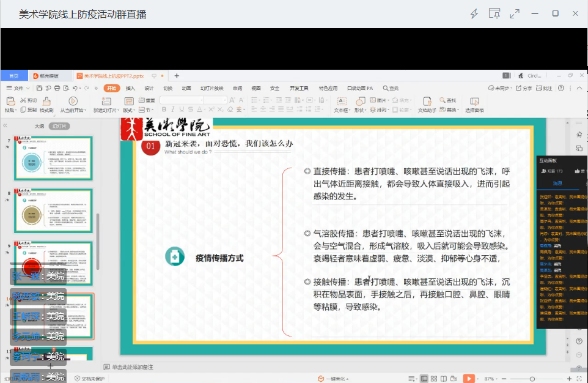The width and height of the screenshot is (588, 383).
Task: Open the Slide Show (幻灯片放映) ribbon tab
Action: [212, 88]
